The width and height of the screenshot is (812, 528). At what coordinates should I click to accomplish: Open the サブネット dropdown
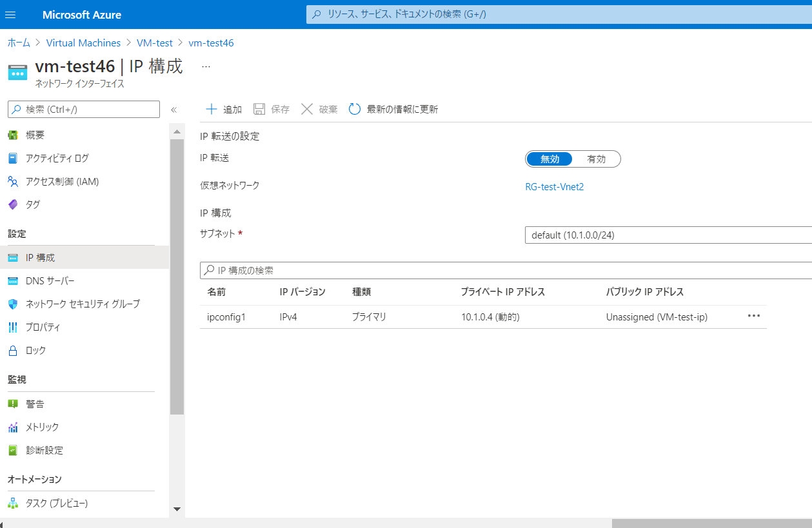point(668,235)
